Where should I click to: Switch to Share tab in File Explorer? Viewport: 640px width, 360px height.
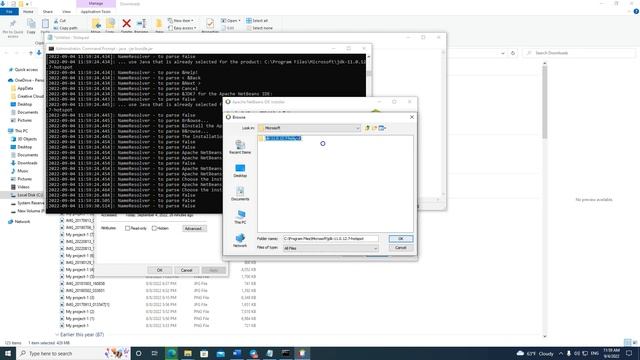pos(48,12)
